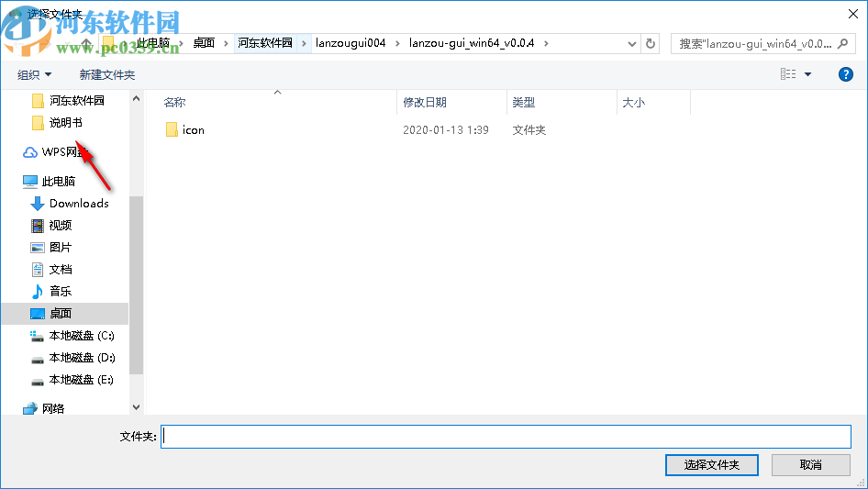
Task: Select 网络 in the navigation tree
Action: [53, 408]
